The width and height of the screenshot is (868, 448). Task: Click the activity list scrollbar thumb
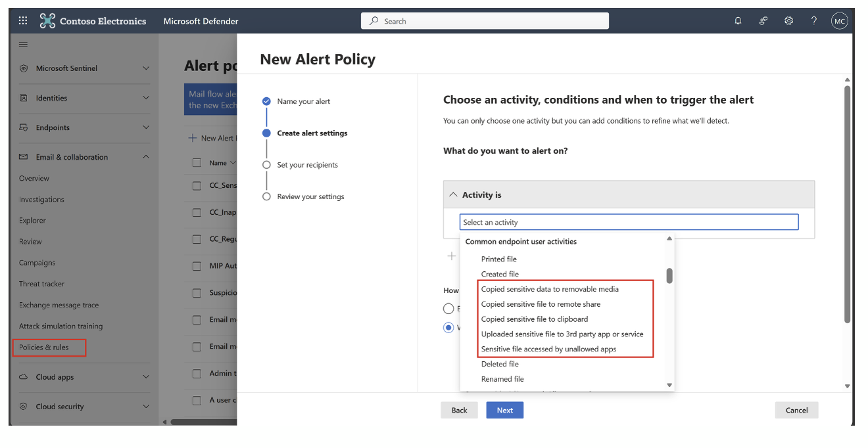tap(669, 276)
